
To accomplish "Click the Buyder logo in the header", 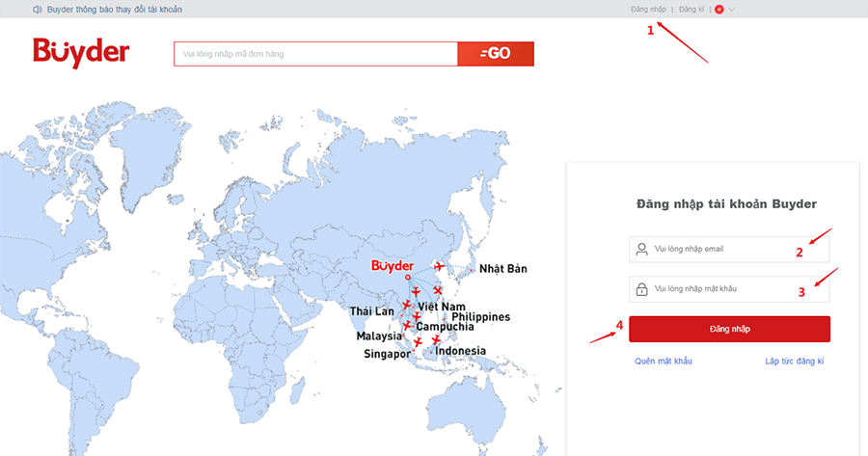I will point(81,53).
